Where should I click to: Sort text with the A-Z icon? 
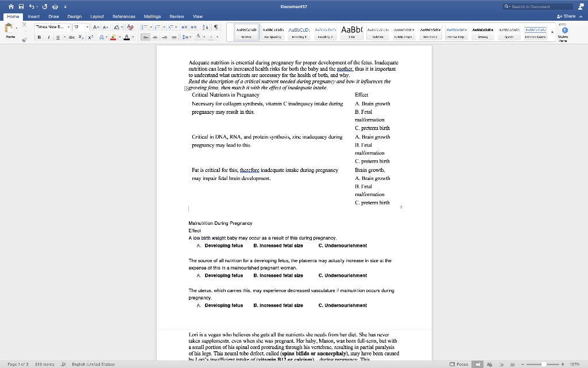(205, 27)
